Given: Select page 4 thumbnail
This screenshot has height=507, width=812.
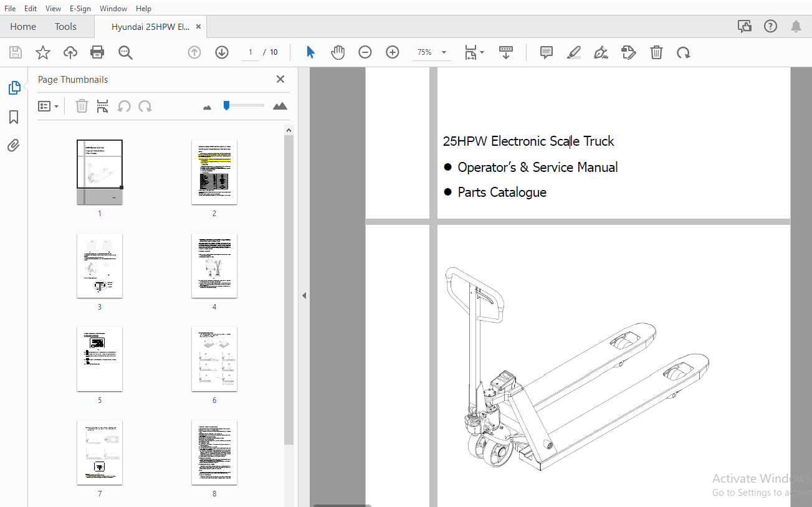Looking at the screenshot, I should tap(214, 265).
